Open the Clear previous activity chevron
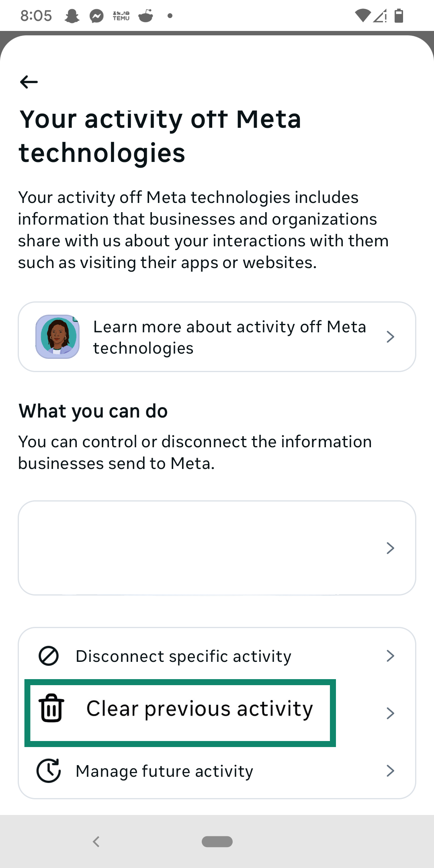 390,713
